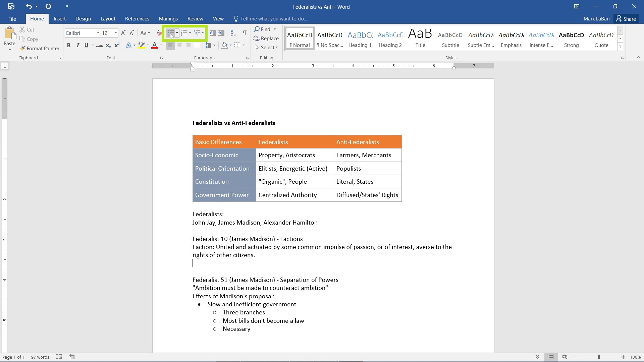
Task: Toggle Align Left paragraph button
Action: pyautogui.click(x=171, y=45)
